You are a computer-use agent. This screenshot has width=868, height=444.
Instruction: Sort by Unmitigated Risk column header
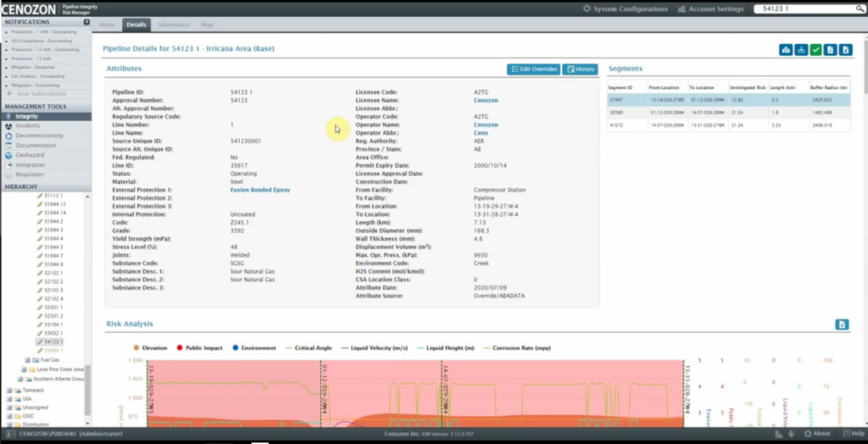(748, 87)
